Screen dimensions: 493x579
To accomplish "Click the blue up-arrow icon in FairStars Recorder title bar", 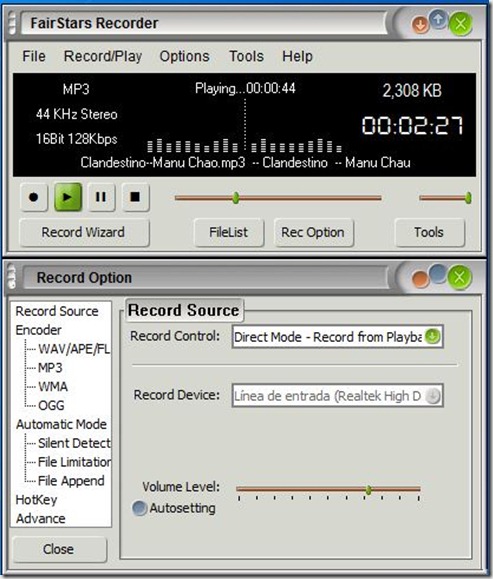I will click(x=438, y=19).
